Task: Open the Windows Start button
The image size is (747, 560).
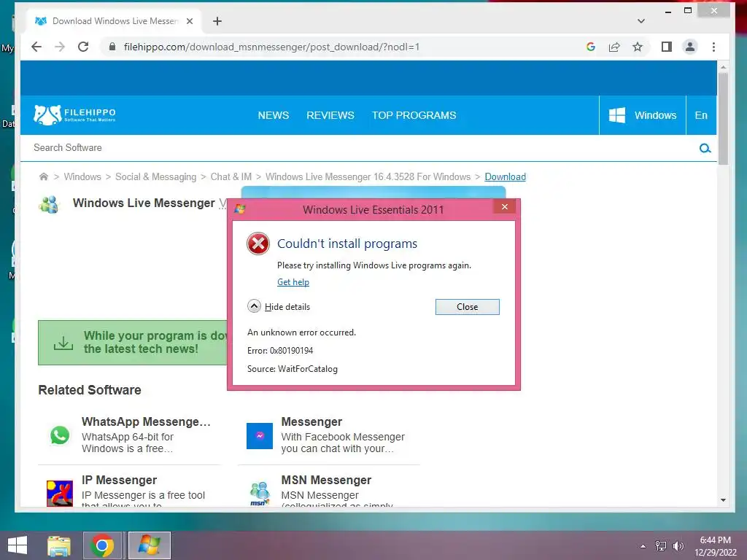Action: [18, 545]
